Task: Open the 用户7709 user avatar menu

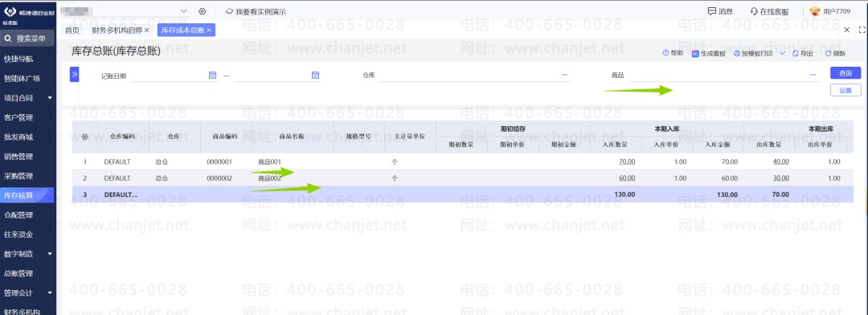Action: [x=829, y=11]
